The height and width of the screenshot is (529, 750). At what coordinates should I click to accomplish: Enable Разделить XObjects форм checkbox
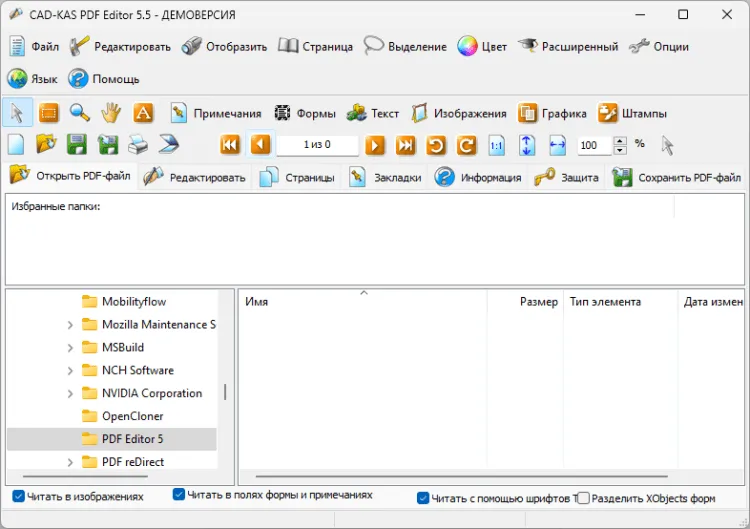583,498
